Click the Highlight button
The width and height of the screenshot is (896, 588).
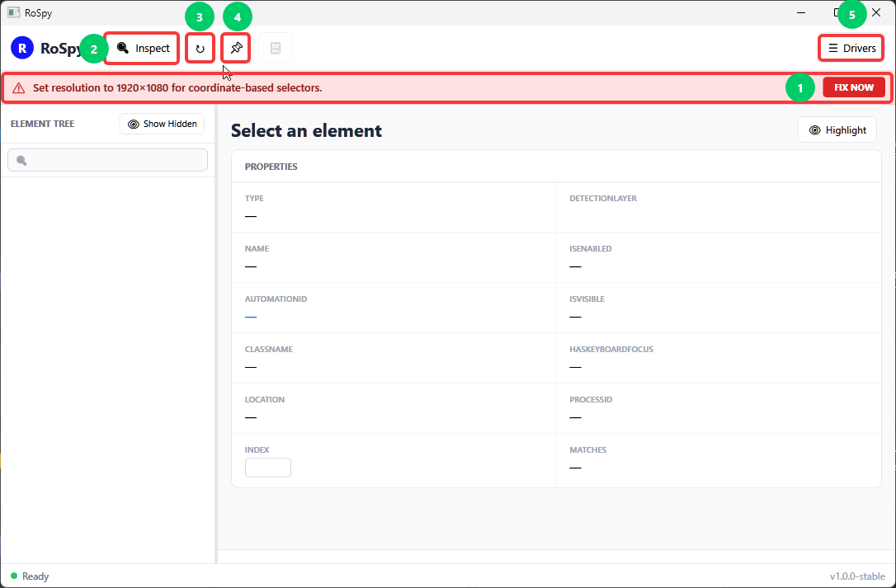837,130
